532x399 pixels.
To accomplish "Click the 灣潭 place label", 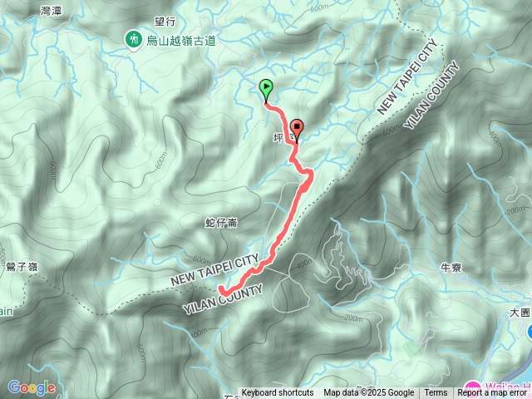I will (52, 11).
